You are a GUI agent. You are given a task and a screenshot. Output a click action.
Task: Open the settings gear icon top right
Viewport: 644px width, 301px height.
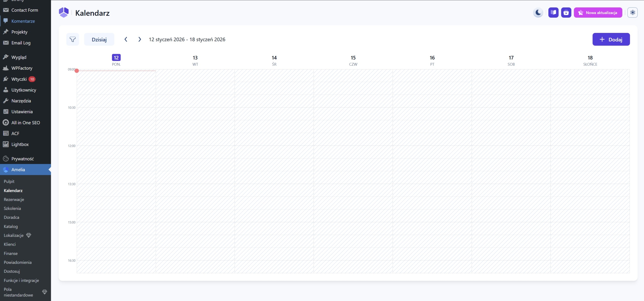click(632, 13)
